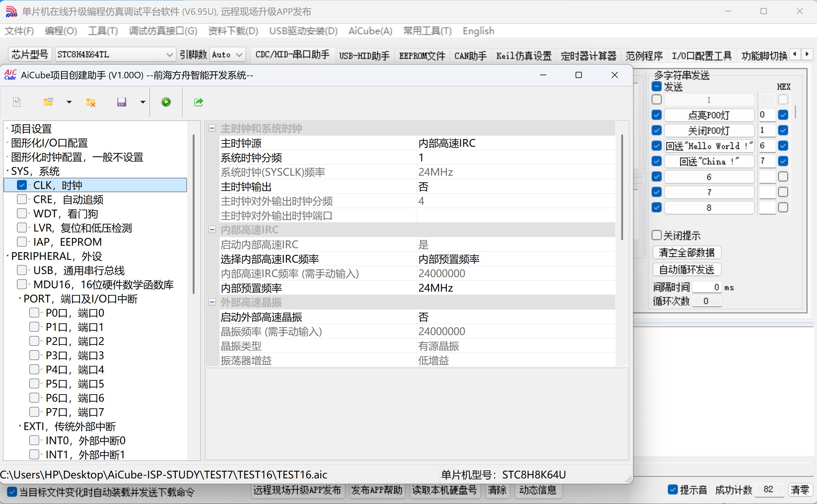
Task: Click the new project file icon
Action: [17, 102]
